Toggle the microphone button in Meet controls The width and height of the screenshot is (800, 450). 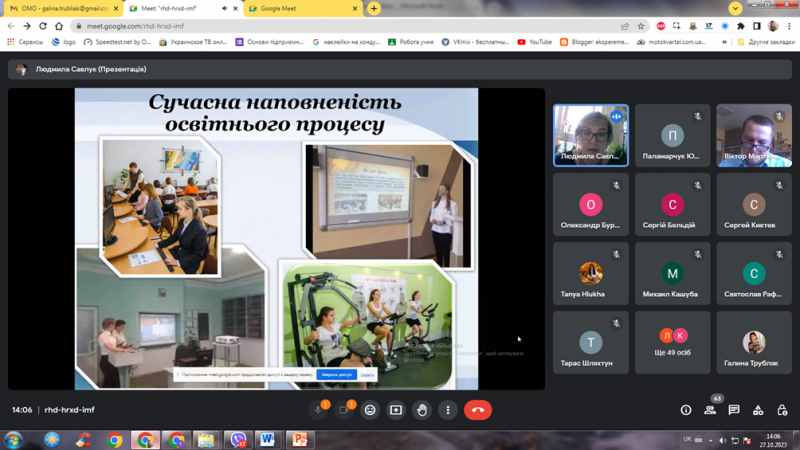coord(318,410)
